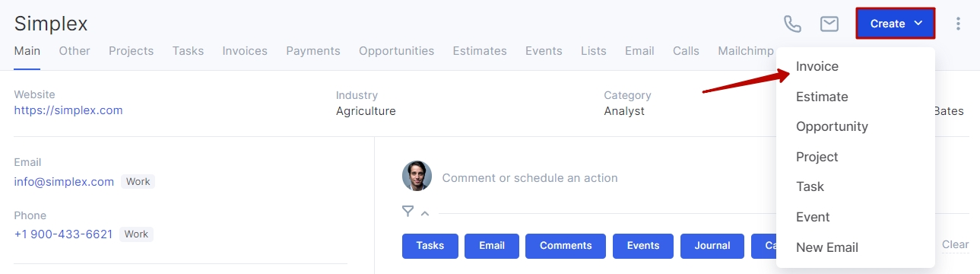Click the user avatar photo
This screenshot has height=274, width=980.
click(x=417, y=176)
